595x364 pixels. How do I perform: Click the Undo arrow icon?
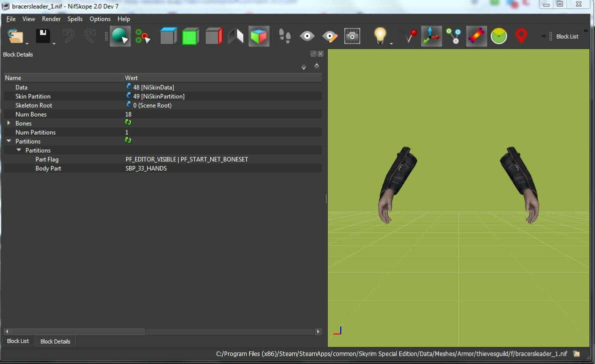[68, 36]
